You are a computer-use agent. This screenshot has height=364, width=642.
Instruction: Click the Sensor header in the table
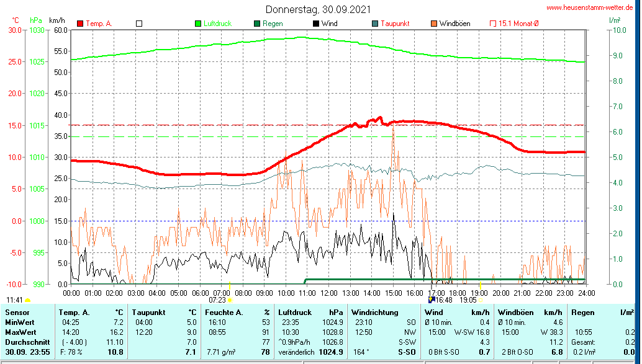[x=17, y=313]
